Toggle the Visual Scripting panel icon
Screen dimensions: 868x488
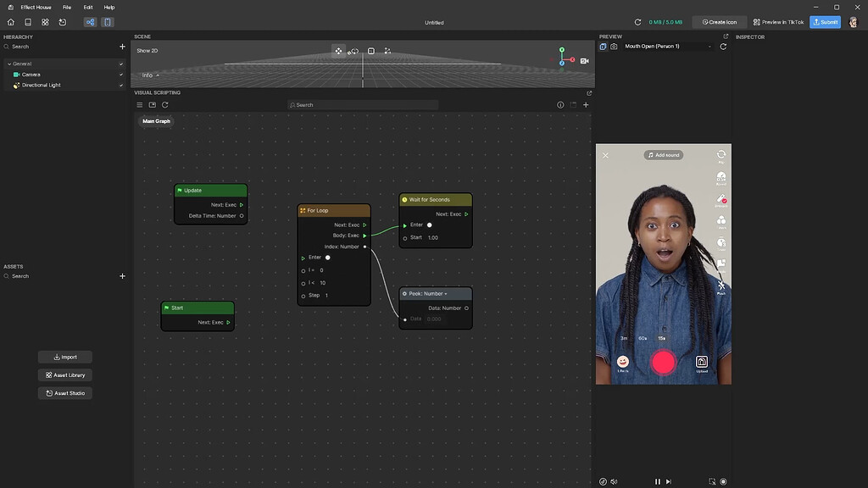point(90,22)
